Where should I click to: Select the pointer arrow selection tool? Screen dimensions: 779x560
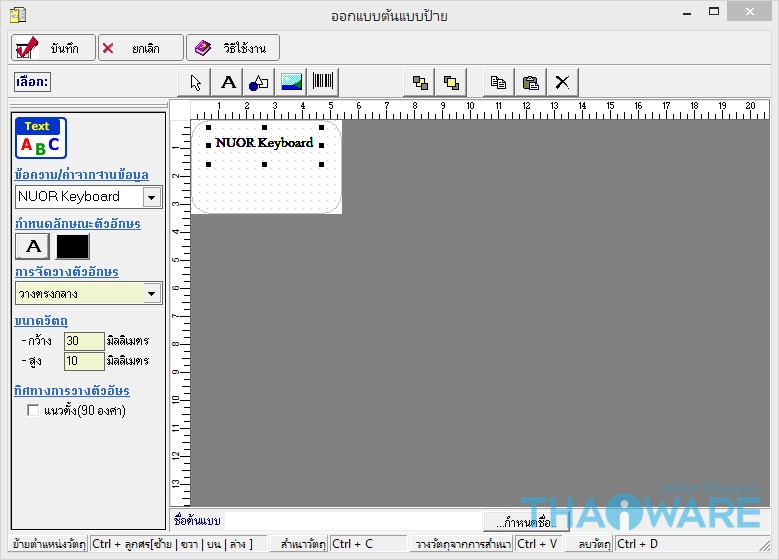point(195,82)
